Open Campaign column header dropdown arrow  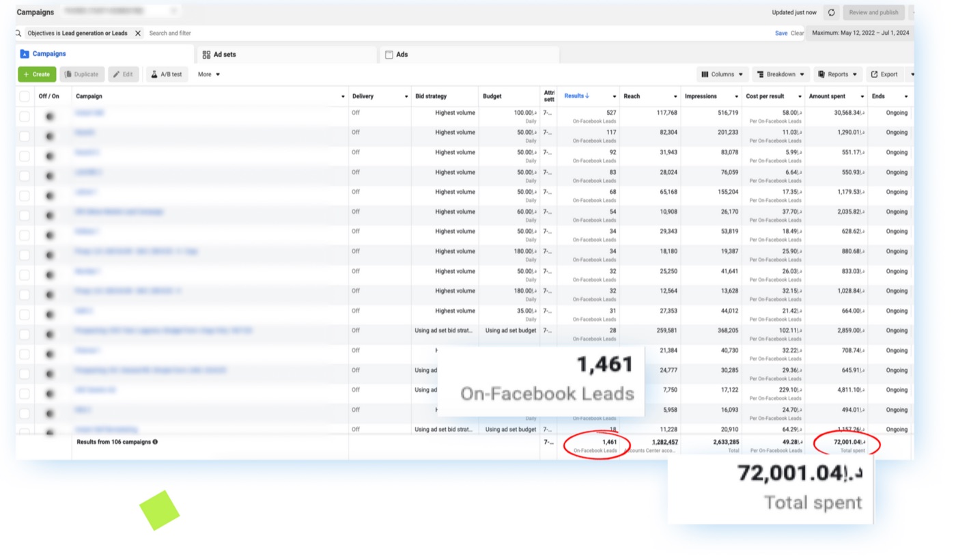pos(343,97)
